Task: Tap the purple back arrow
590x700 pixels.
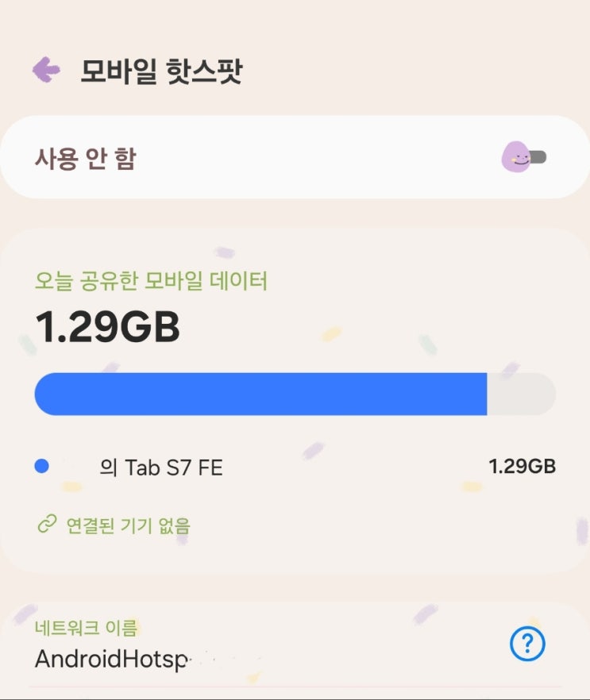Action: pos(46,70)
